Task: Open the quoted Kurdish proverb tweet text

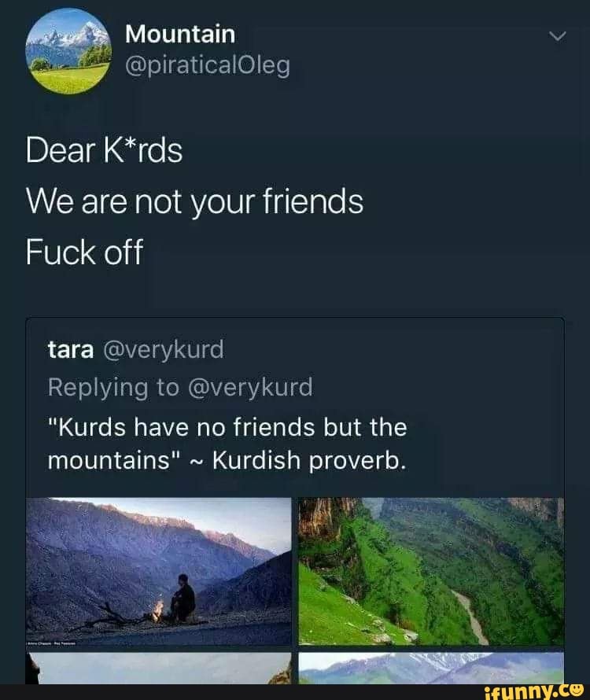Action: (x=227, y=444)
